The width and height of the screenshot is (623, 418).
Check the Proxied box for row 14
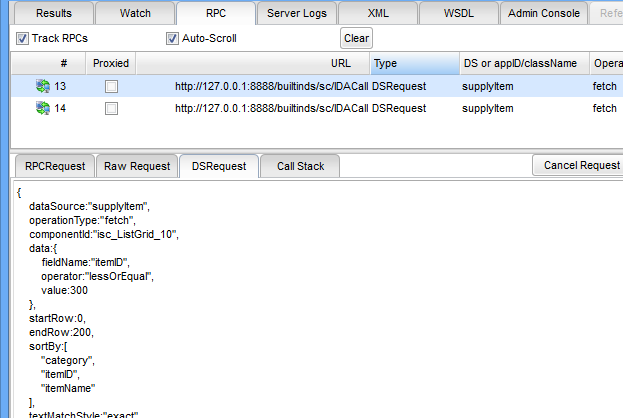[111, 108]
